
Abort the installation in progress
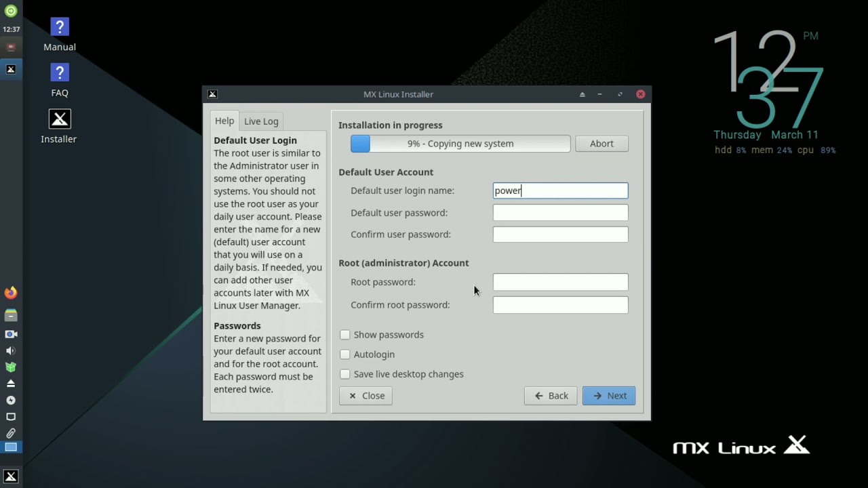click(x=601, y=144)
